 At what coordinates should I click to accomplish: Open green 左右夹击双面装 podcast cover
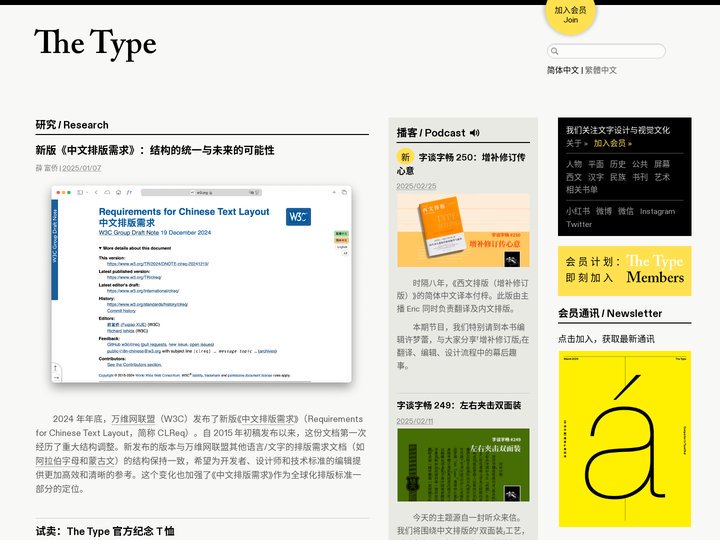pos(463,465)
